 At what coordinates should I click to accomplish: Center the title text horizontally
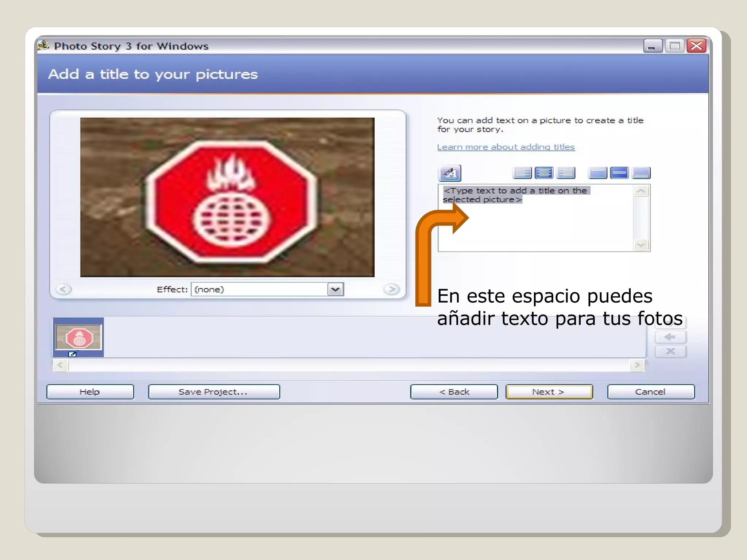coord(544,173)
